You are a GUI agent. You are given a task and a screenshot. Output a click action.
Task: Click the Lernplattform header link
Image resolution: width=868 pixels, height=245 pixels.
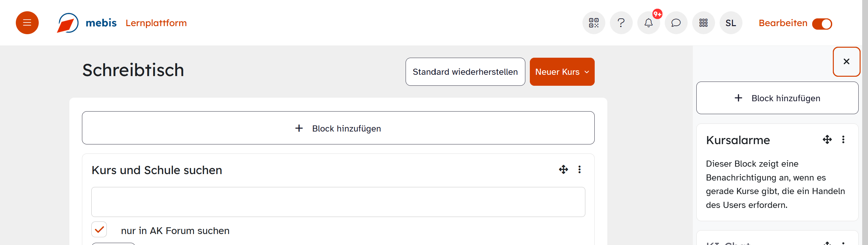[156, 23]
